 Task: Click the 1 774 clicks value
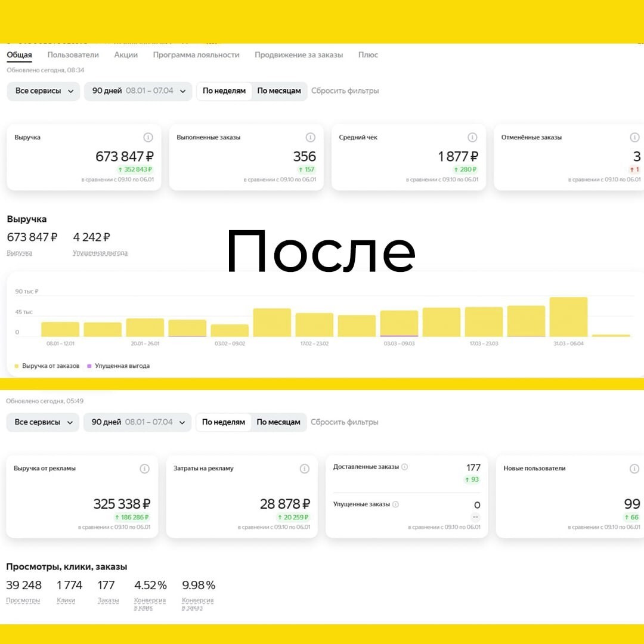coord(69,586)
